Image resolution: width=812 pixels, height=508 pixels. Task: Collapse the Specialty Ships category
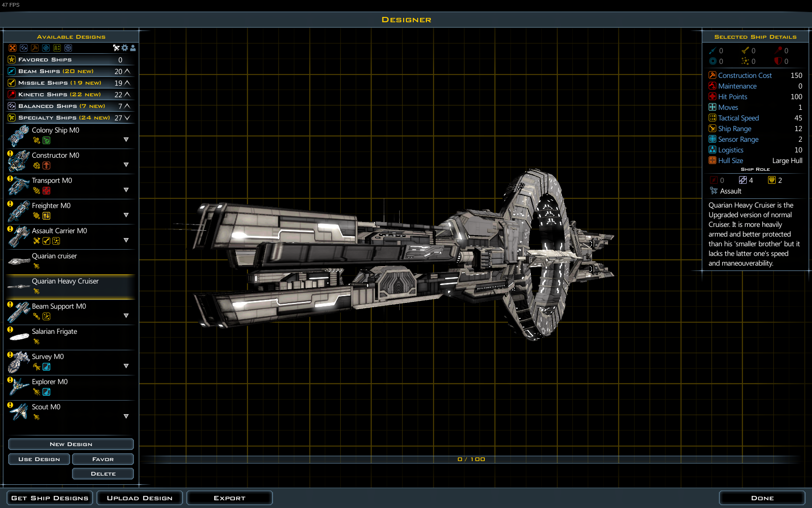(127, 118)
